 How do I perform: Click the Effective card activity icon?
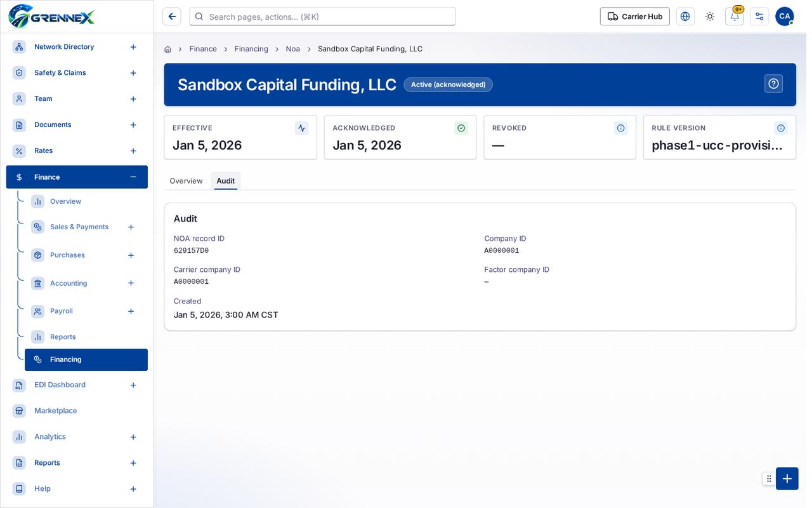click(x=301, y=128)
